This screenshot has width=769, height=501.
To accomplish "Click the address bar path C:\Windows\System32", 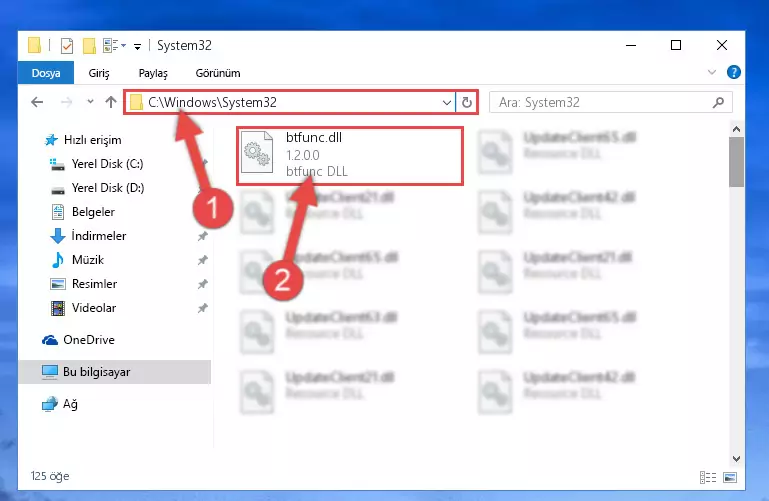I will pos(212,102).
